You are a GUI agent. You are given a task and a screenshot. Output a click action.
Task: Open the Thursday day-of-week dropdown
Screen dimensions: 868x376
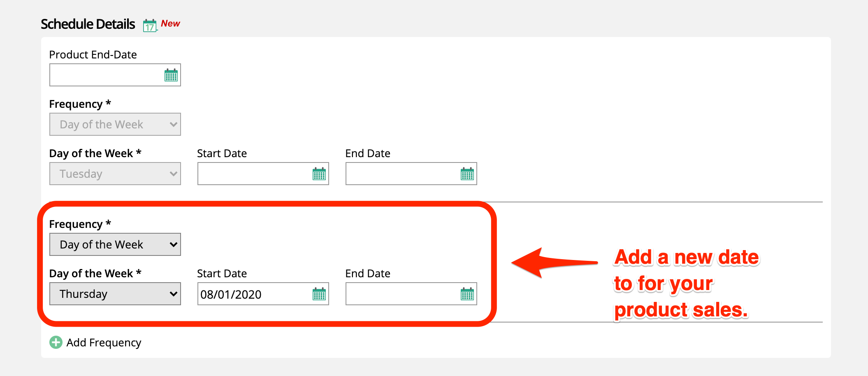[x=115, y=294]
